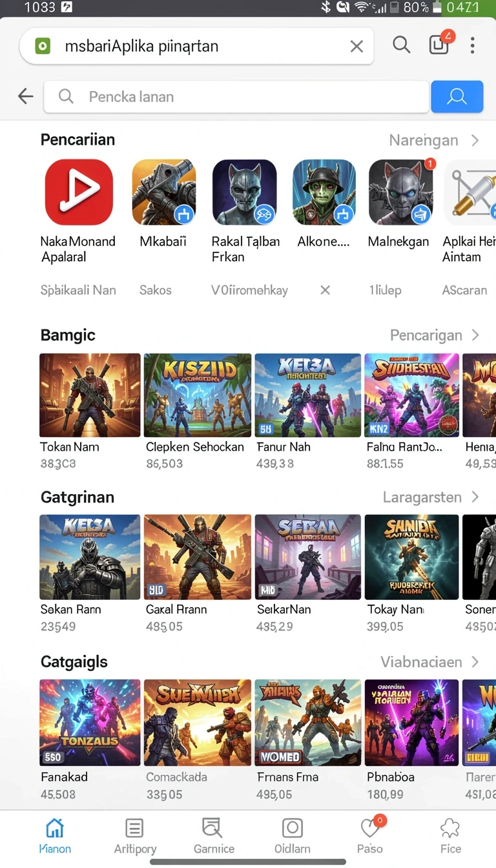The width and height of the screenshot is (496, 868).
Task: Remove the suggestion with the X icon
Action: coord(325,290)
